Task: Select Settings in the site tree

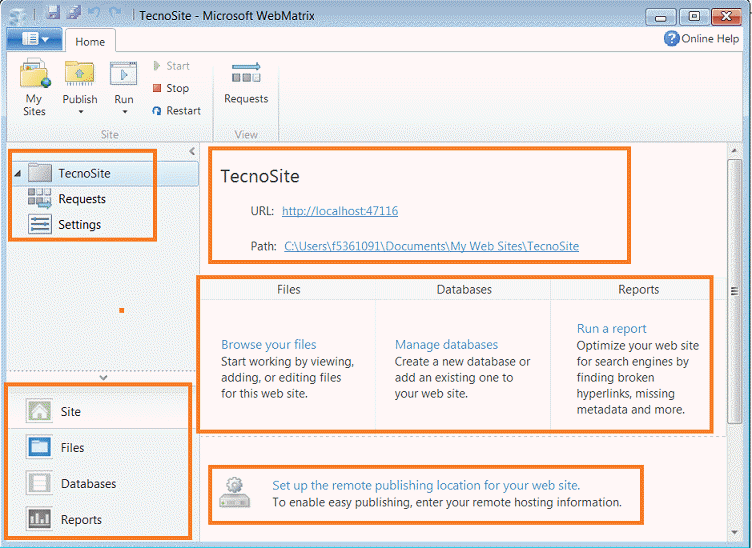Action: coord(80,224)
